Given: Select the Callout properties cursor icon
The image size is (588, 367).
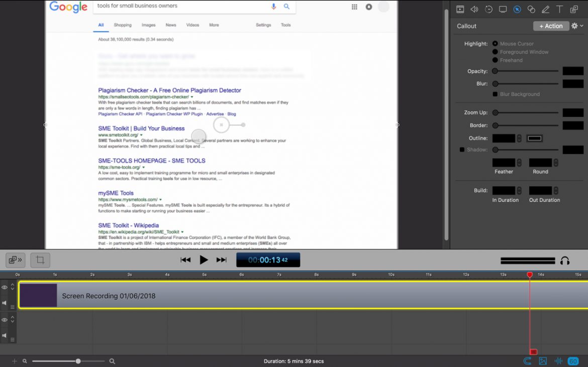Looking at the screenshot, I should pyautogui.click(x=517, y=10).
